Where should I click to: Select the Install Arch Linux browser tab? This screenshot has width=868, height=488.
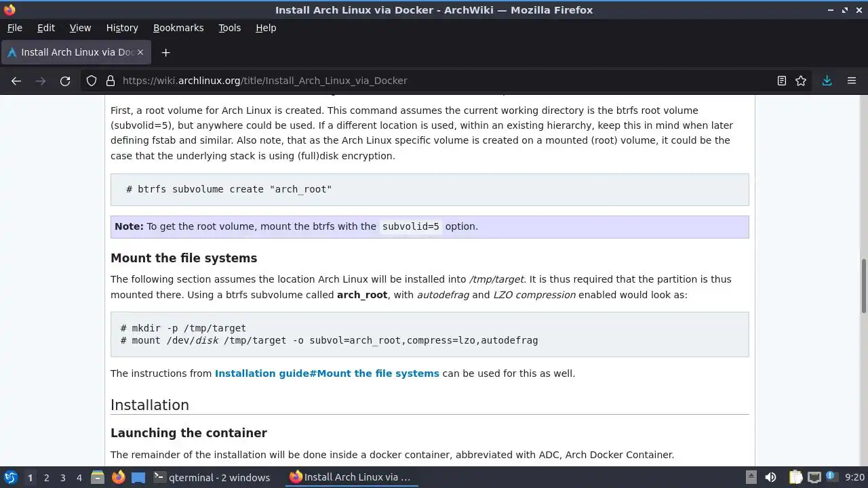click(x=75, y=52)
